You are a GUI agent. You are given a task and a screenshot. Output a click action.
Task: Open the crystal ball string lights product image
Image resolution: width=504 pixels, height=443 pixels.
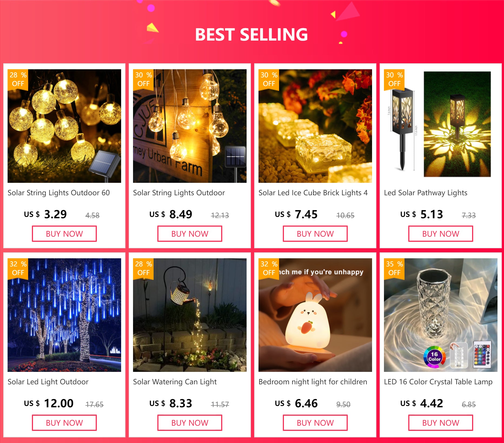point(64,126)
